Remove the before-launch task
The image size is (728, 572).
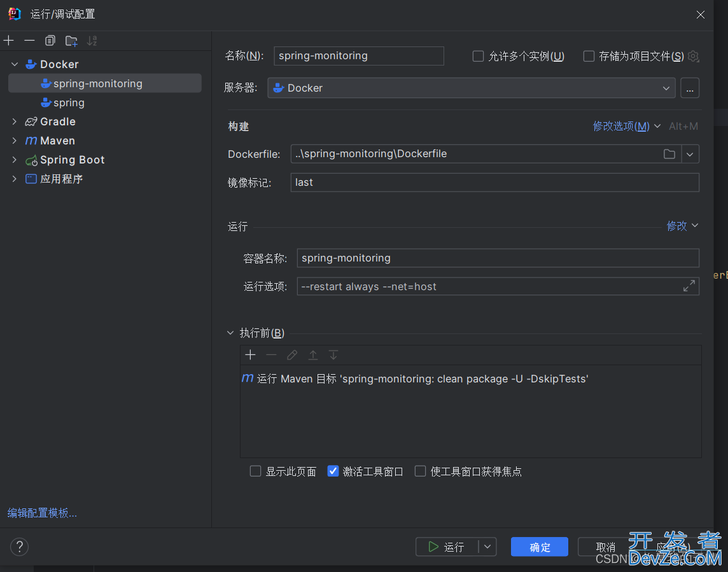[x=271, y=355]
